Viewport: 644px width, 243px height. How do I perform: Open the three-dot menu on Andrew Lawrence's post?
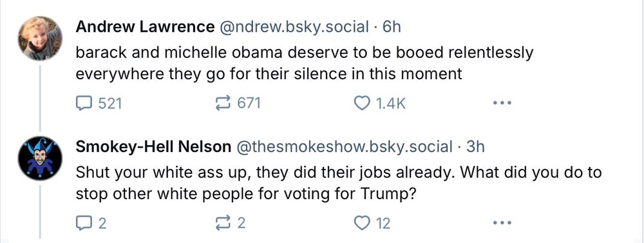coord(502,103)
